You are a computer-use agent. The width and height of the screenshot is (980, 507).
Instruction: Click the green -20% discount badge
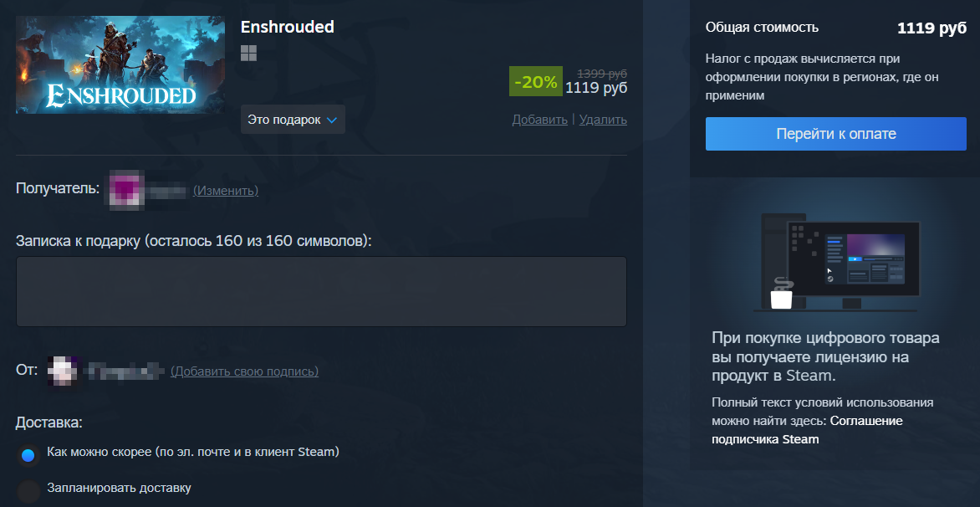point(536,81)
